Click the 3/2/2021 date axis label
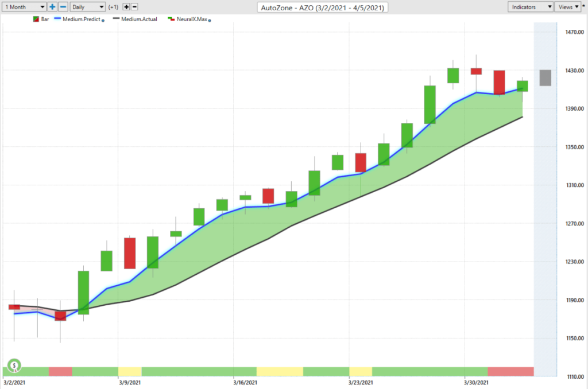This screenshot has width=588, height=389. tap(14, 383)
